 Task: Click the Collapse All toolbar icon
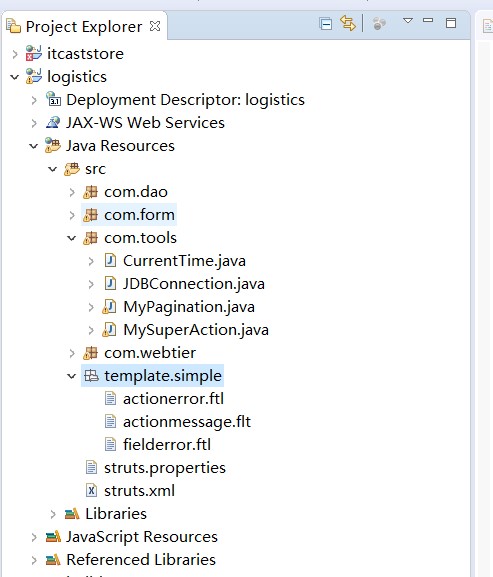pyautogui.click(x=325, y=24)
